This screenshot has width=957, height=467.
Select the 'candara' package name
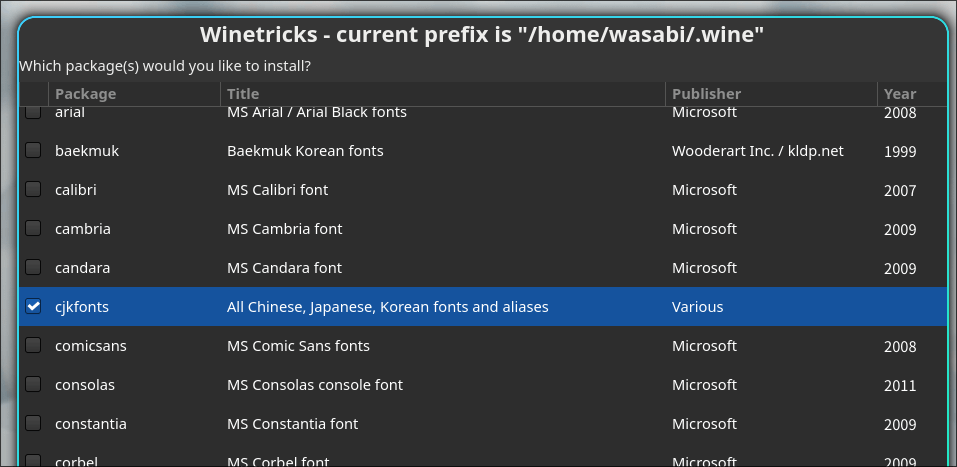82,268
